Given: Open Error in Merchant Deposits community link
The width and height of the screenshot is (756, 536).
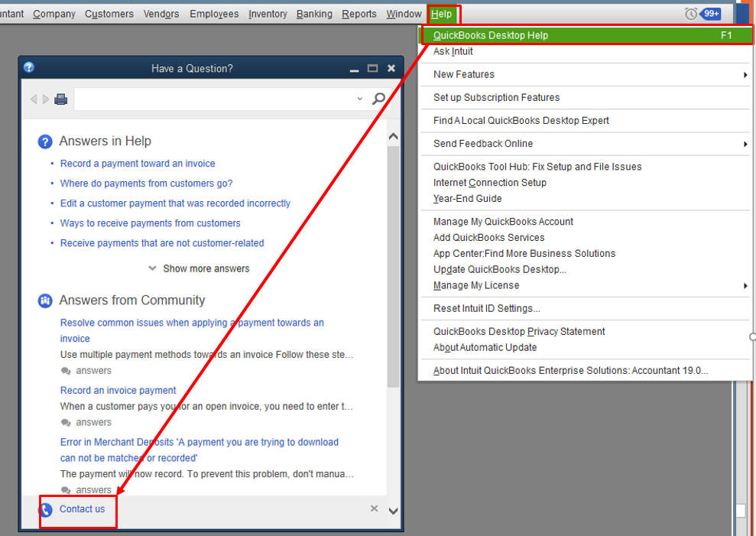Looking at the screenshot, I should click(199, 450).
